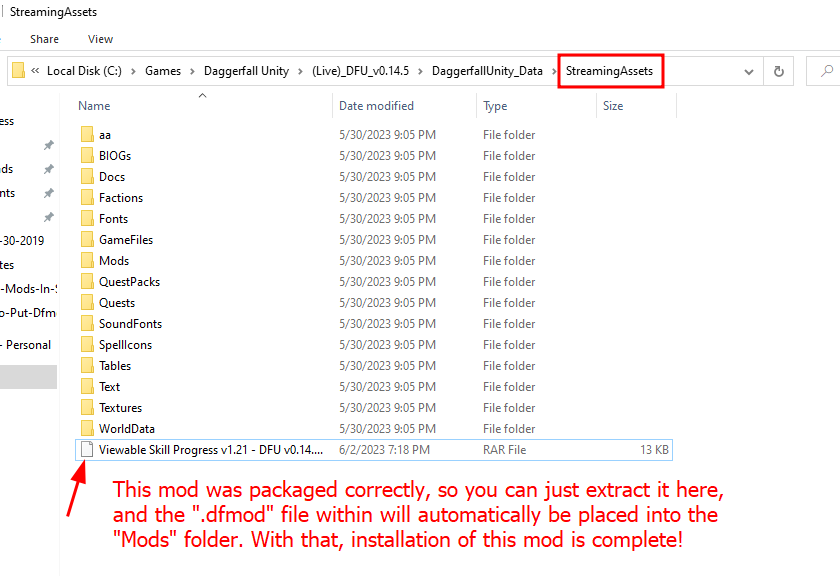
Task: Click GameFiles folder name text
Action: tap(126, 240)
